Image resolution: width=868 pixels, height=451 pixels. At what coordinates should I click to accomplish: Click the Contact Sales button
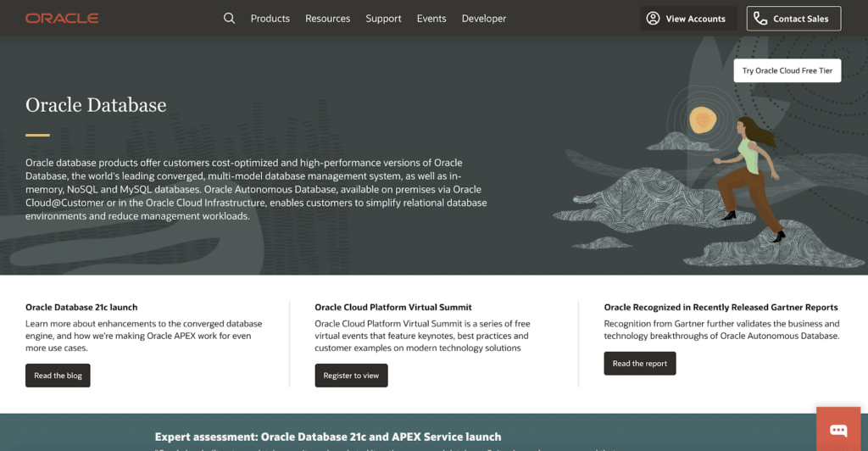[793, 19]
